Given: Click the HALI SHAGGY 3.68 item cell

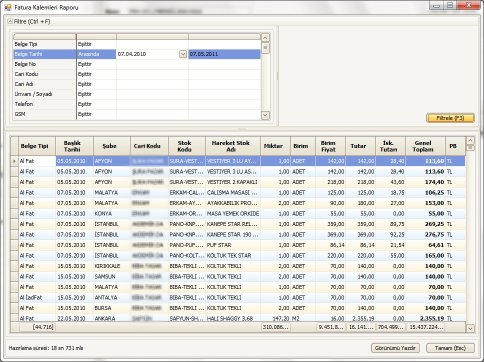Looking at the screenshot, I should [x=233, y=318].
